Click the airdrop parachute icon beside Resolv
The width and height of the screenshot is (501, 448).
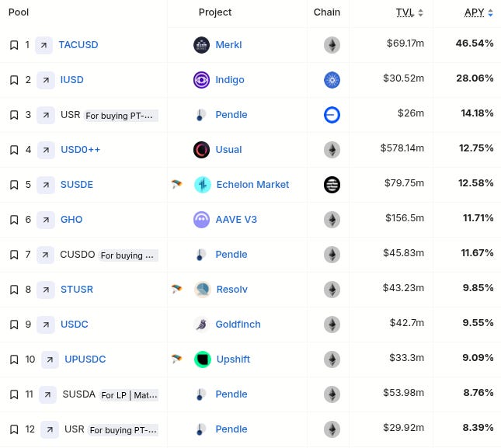pyautogui.click(x=176, y=289)
